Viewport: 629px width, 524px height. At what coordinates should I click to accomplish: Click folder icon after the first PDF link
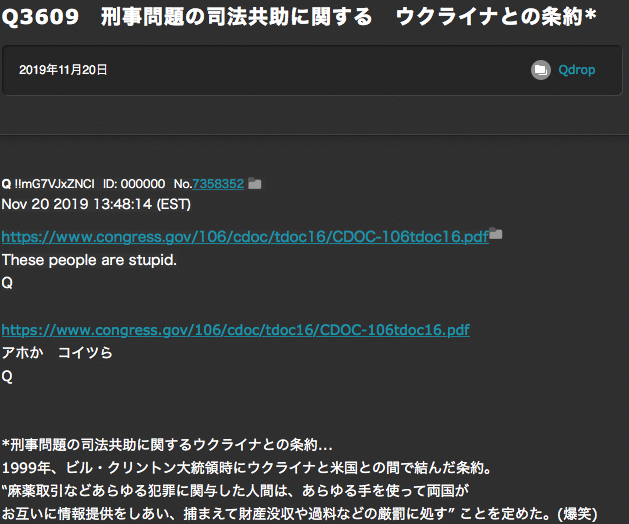[496, 234]
